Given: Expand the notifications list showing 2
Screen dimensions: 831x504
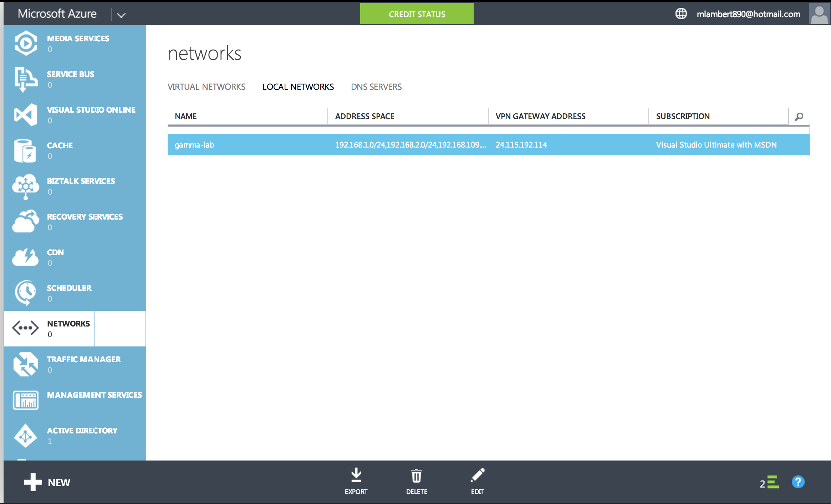Looking at the screenshot, I should [769, 483].
